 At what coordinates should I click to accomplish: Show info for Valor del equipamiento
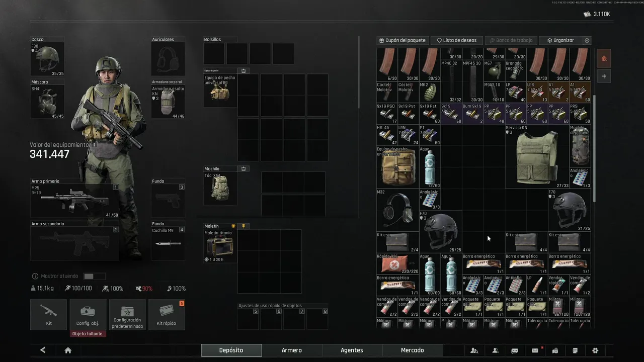pos(94,145)
